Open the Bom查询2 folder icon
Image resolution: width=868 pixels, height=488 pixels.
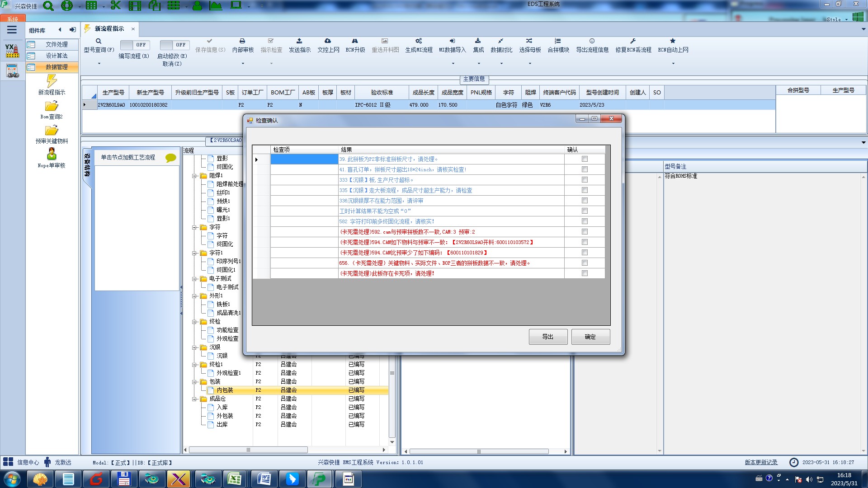click(52, 106)
